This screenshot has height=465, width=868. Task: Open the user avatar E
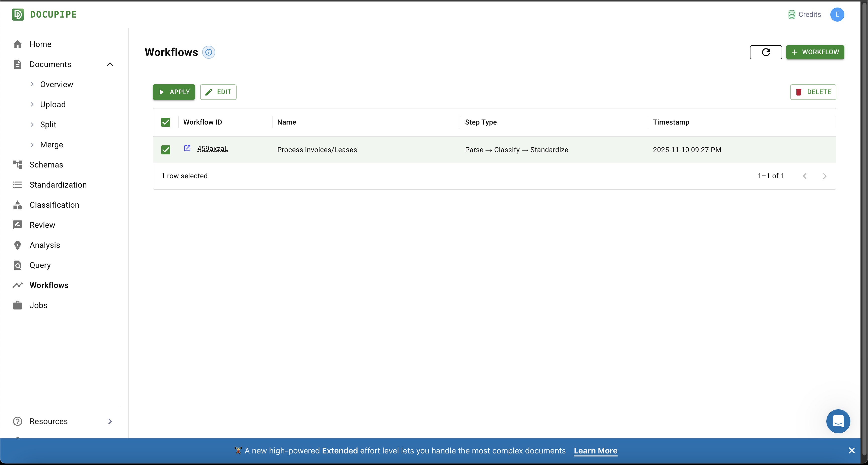837,15
